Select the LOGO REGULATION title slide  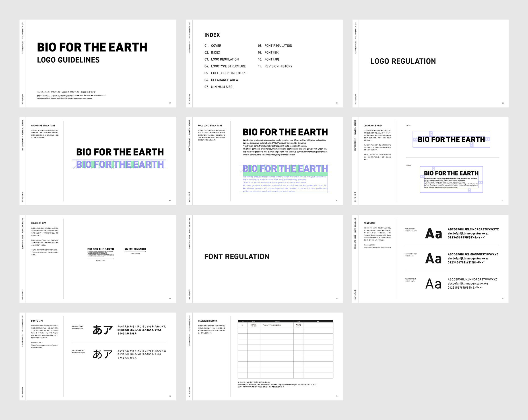(430, 63)
